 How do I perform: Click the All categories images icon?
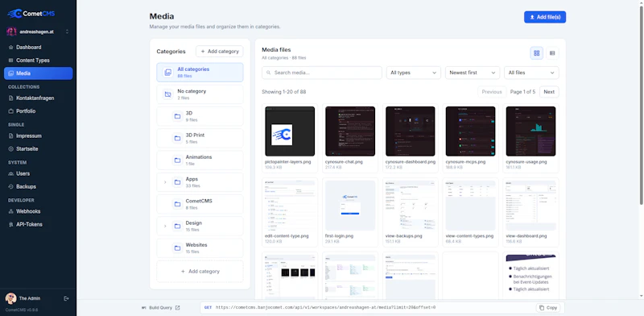pyautogui.click(x=167, y=73)
